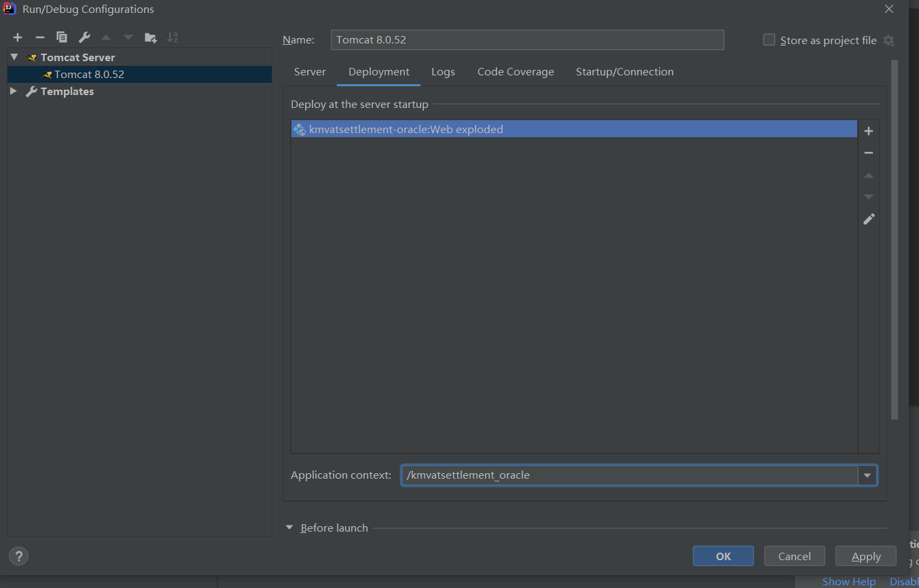The height and width of the screenshot is (588, 919).
Task: Create a new configuration folder
Action: (151, 37)
